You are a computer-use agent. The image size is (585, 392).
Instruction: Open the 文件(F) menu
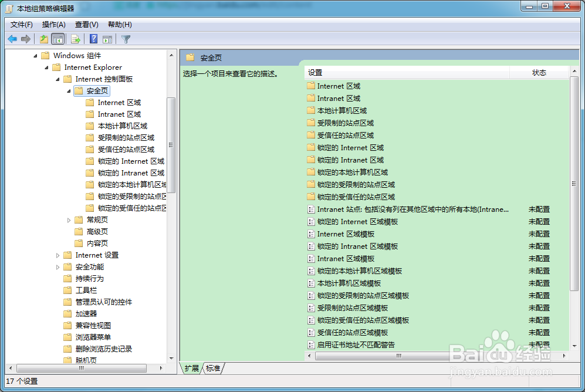click(22, 25)
